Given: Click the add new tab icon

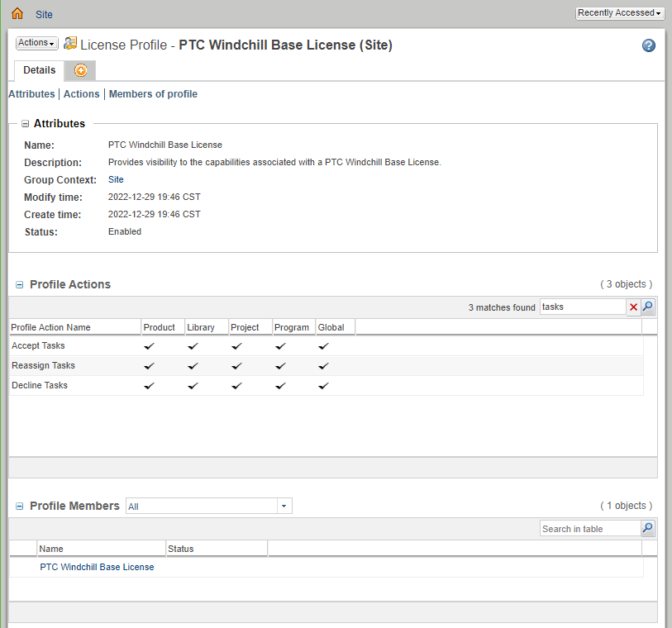Looking at the screenshot, I should 80,71.
